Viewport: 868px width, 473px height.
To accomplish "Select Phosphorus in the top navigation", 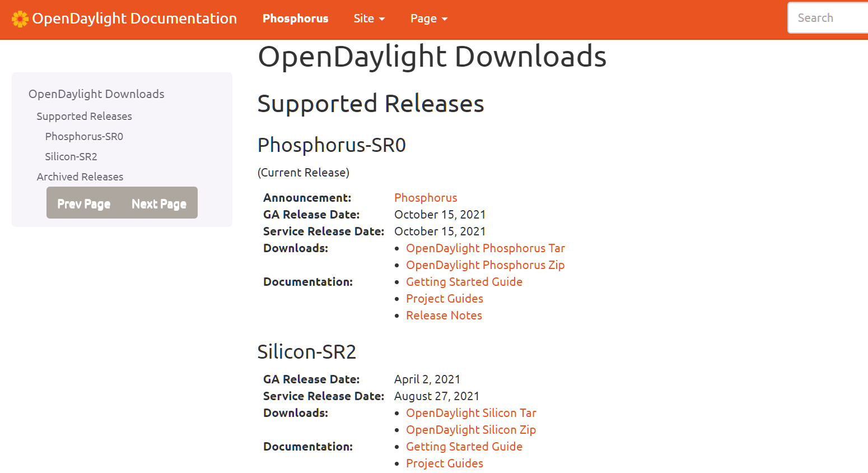I will pyautogui.click(x=296, y=18).
